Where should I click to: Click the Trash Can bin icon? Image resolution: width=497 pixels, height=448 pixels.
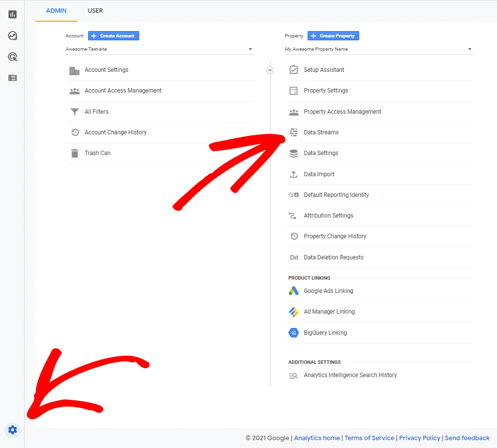point(74,153)
